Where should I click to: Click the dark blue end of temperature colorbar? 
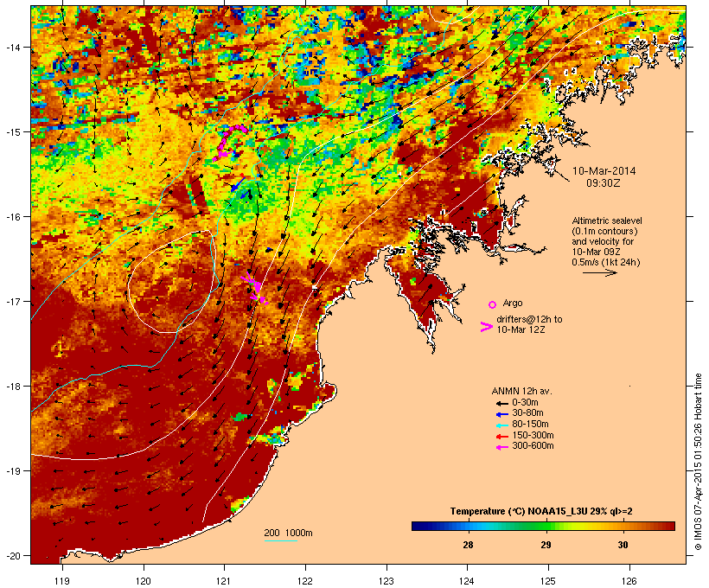pyautogui.click(x=418, y=526)
